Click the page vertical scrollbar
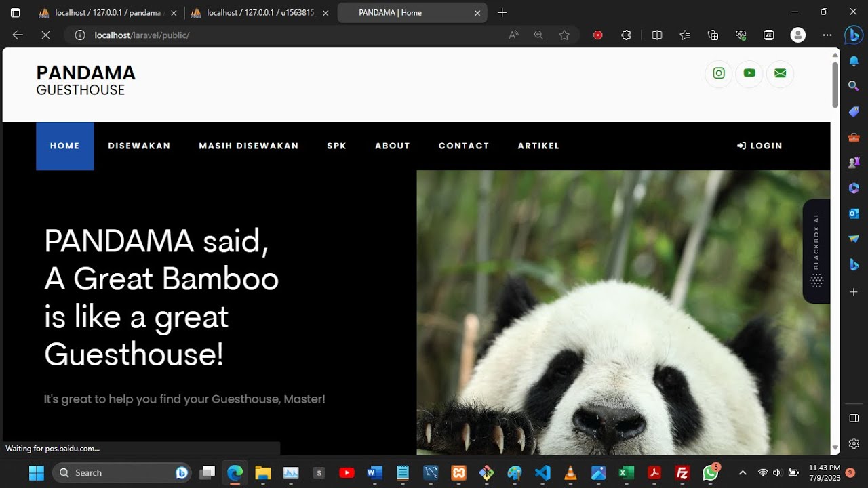 835,84
